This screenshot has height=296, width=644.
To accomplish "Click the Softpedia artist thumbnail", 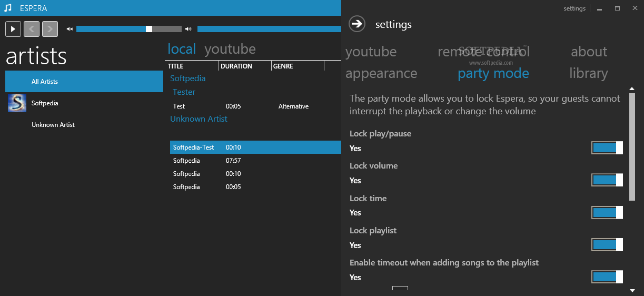I will click(x=17, y=103).
